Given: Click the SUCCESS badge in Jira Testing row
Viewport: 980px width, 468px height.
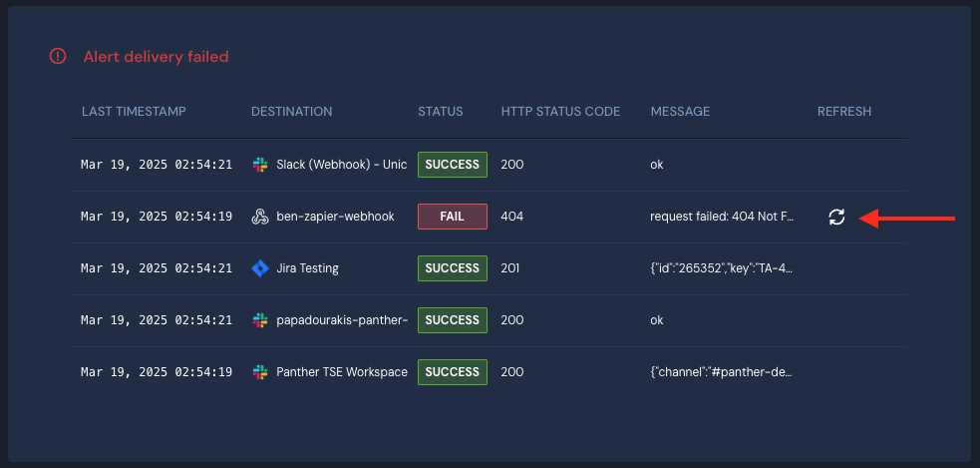Looking at the screenshot, I should click(x=453, y=268).
